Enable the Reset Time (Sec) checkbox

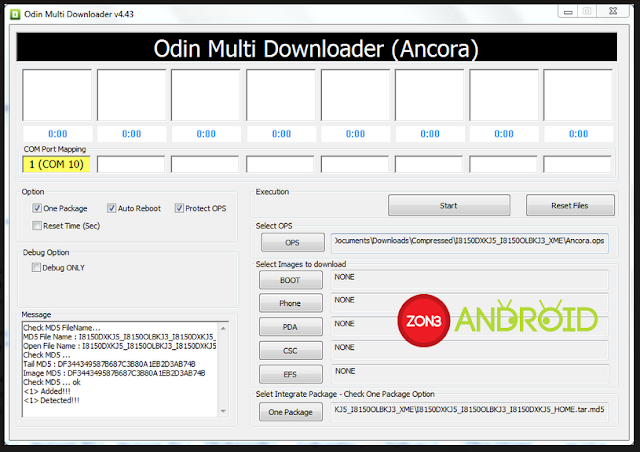click(37, 226)
